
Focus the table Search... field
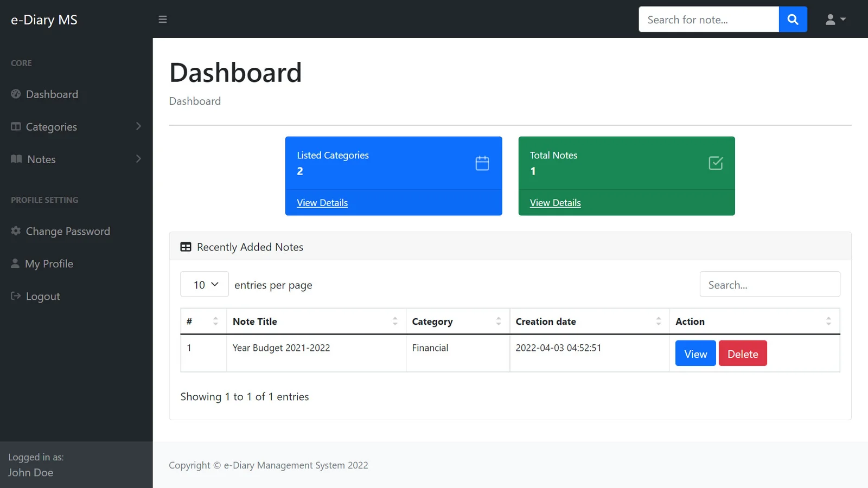pos(770,284)
